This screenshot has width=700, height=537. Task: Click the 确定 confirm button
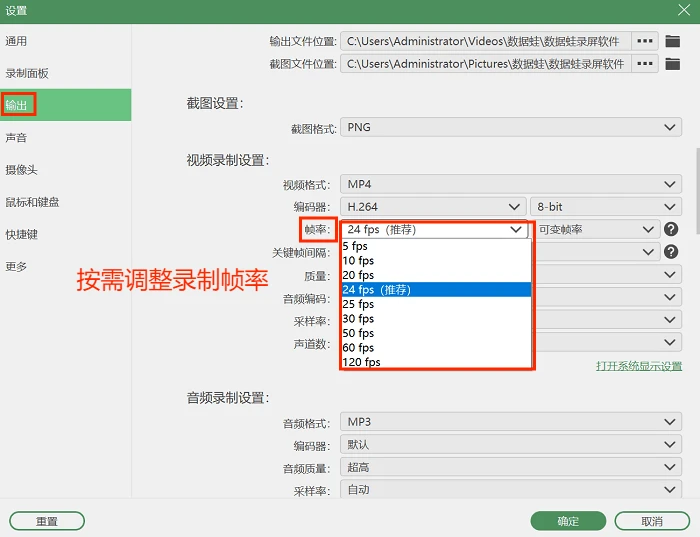click(x=568, y=521)
